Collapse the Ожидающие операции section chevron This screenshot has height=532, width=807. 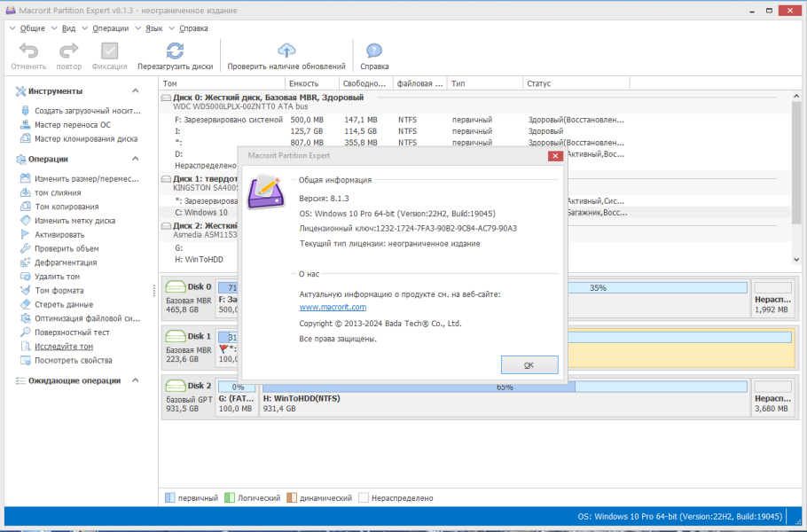pyautogui.click(x=136, y=380)
